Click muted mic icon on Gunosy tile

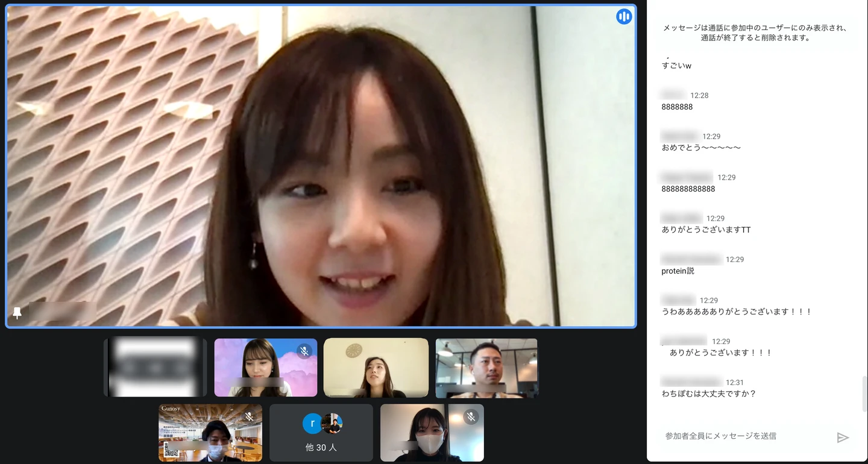tap(249, 416)
